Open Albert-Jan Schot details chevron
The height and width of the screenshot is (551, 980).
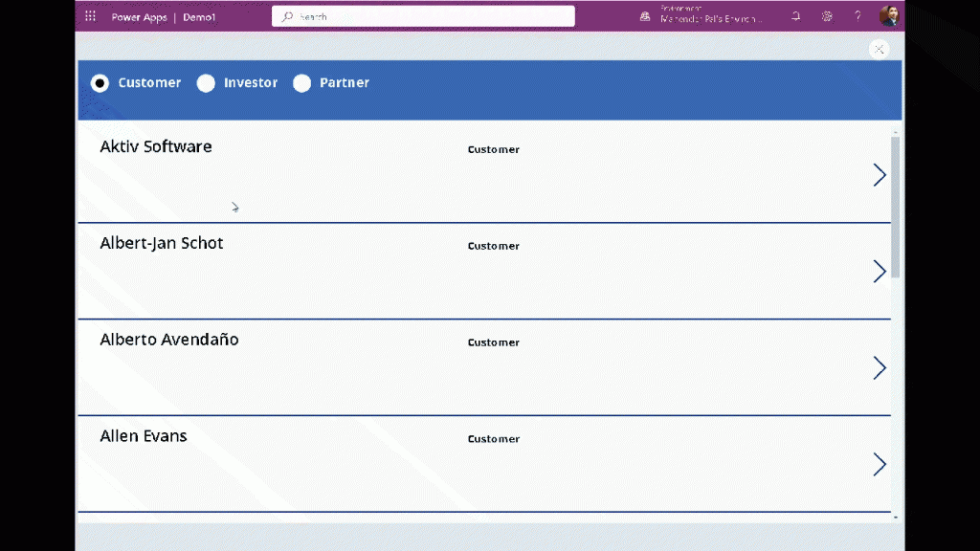click(880, 271)
